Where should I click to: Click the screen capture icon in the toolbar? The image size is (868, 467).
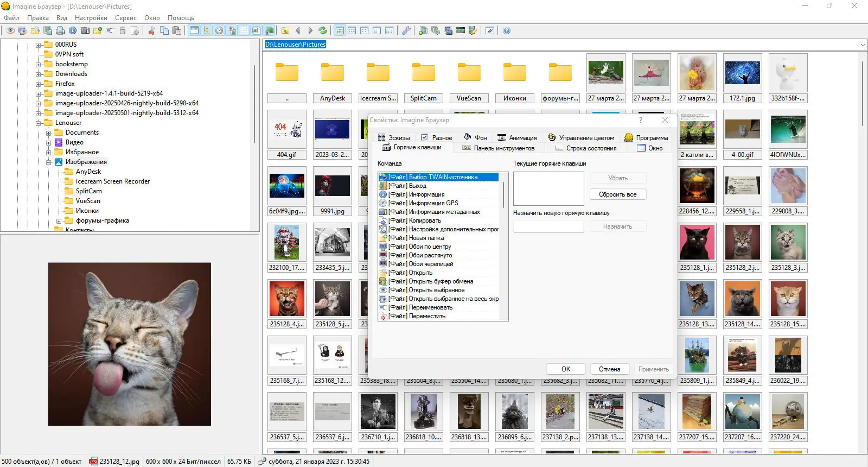[x=448, y=30]
